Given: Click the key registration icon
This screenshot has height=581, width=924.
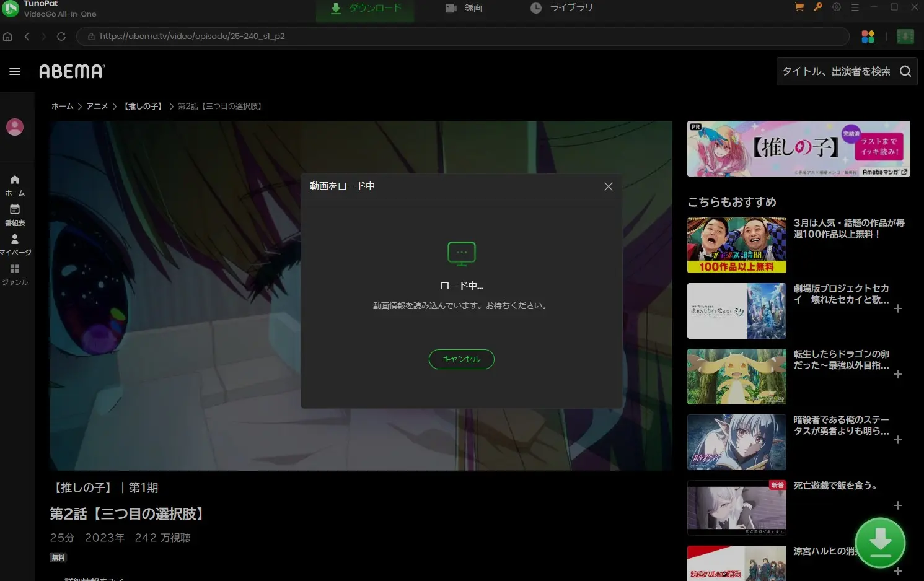Looking at the screenshot, I should [x=818, y=7].
